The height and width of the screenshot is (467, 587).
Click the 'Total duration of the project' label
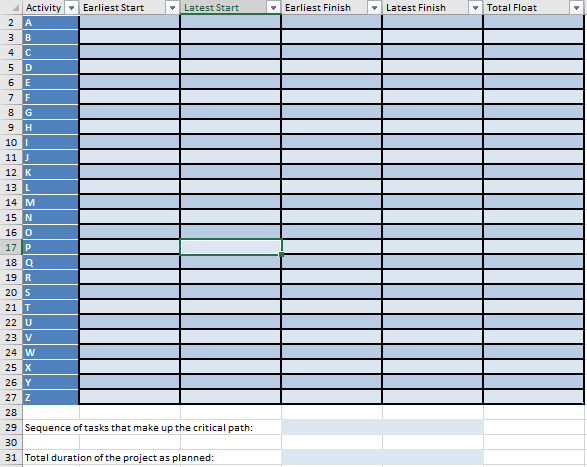(x=119, y=458)
